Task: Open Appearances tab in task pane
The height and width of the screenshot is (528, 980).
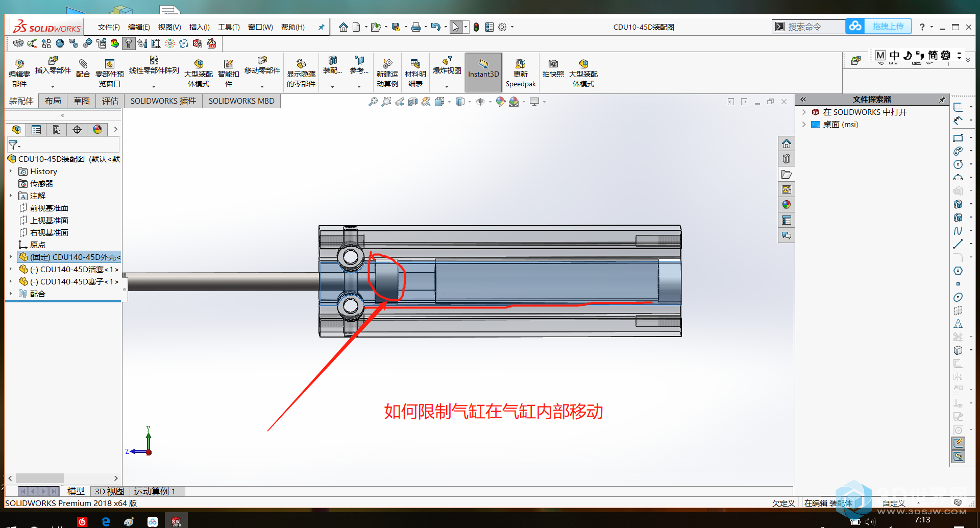Action: (x=787, y=205)
